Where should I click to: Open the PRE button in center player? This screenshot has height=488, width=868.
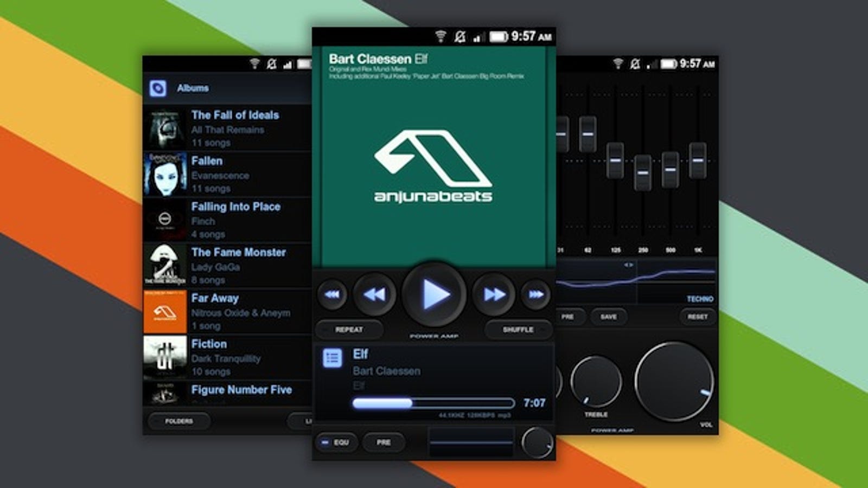384,442
